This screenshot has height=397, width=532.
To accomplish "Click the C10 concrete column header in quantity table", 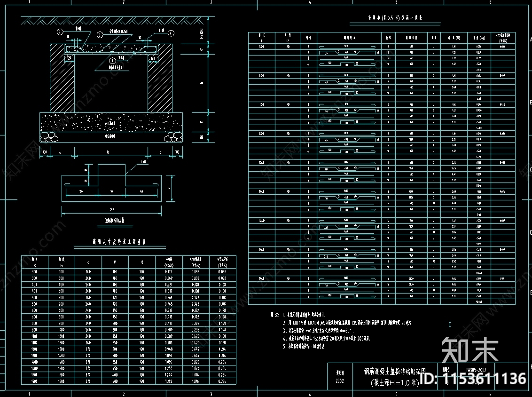I will (196, 262).
